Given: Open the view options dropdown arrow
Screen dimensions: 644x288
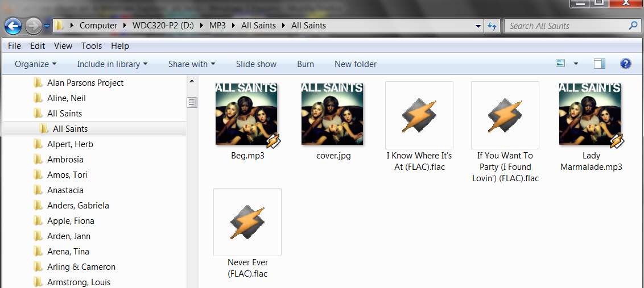Looking at the screenshot, I should pyautogui.click(x=576, y=64).
